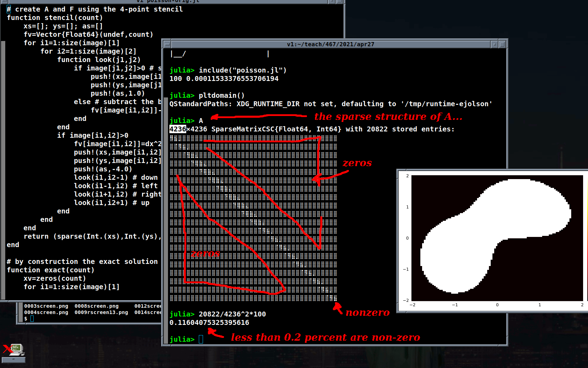
Task: Click the "function stencil(count)" code line
Action: [55, 18]
